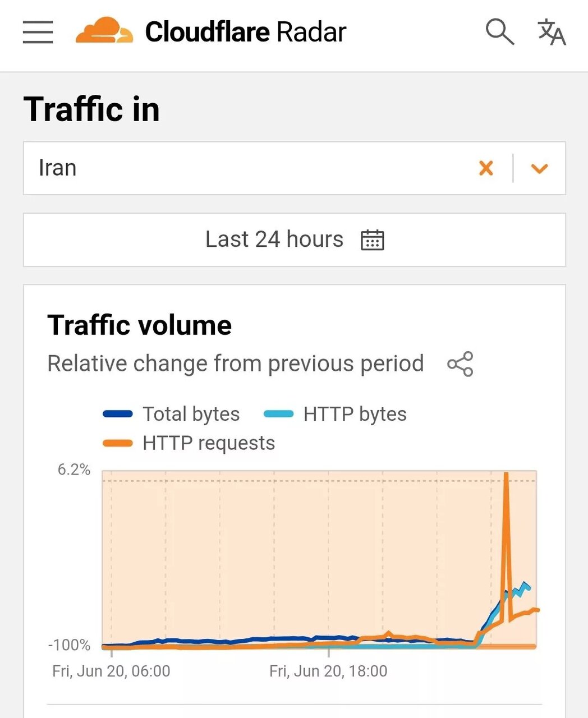
Task: Open the Last 24 hours range selector
Action: point(274,240)
